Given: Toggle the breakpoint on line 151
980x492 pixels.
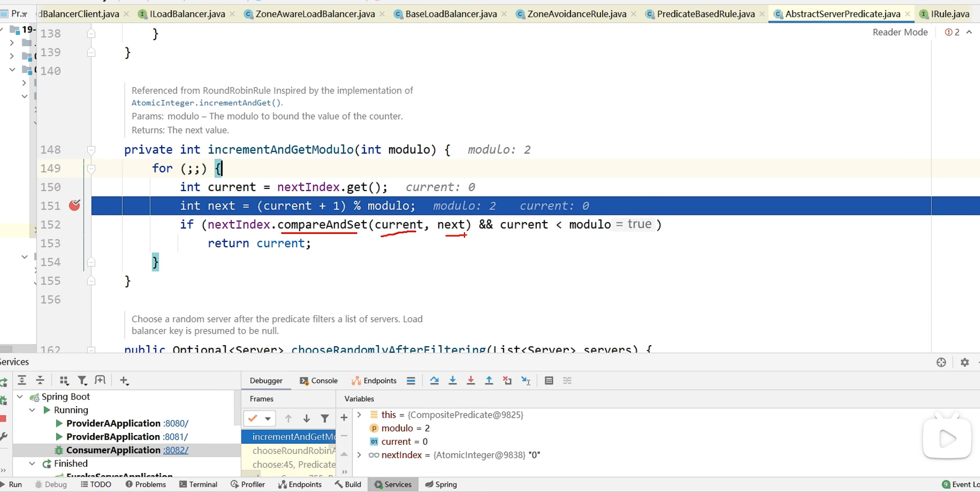Looking at the screenshot, I should point(75,206).
